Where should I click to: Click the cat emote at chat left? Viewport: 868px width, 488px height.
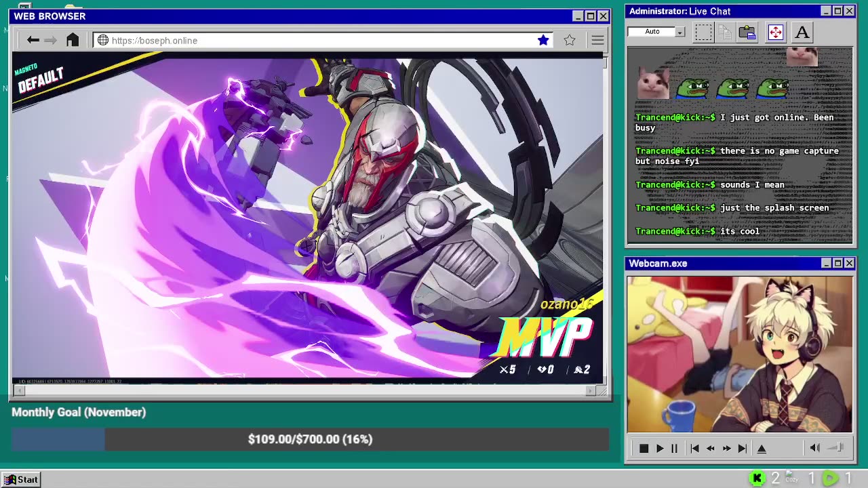coord(653,84)
